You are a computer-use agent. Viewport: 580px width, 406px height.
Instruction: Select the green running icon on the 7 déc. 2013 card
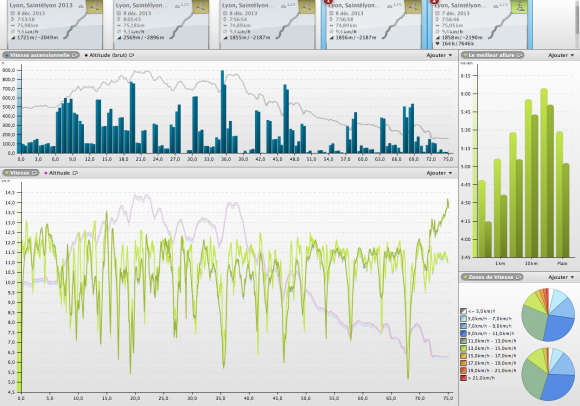coord(519,6)
